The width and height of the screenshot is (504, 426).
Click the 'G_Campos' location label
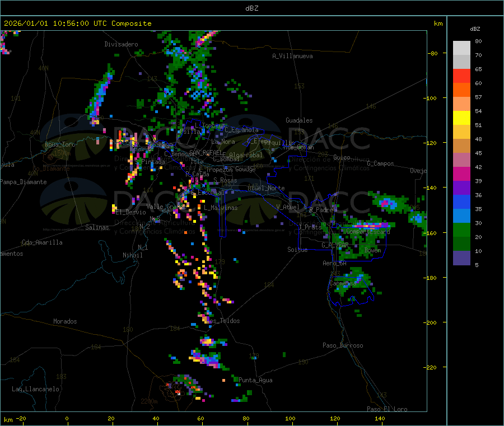(x=381, y=163)
